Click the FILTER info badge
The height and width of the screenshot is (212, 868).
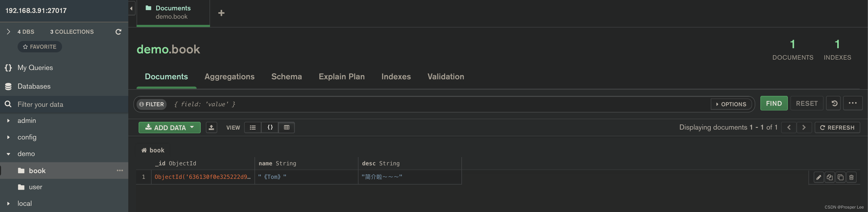pos(152,104)
